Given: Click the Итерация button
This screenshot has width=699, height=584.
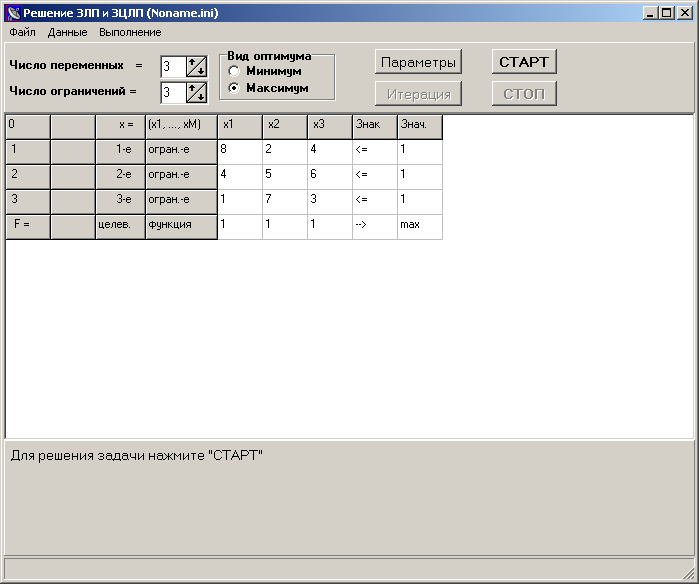Looking at the screenshot, I should tap(418, 94).
